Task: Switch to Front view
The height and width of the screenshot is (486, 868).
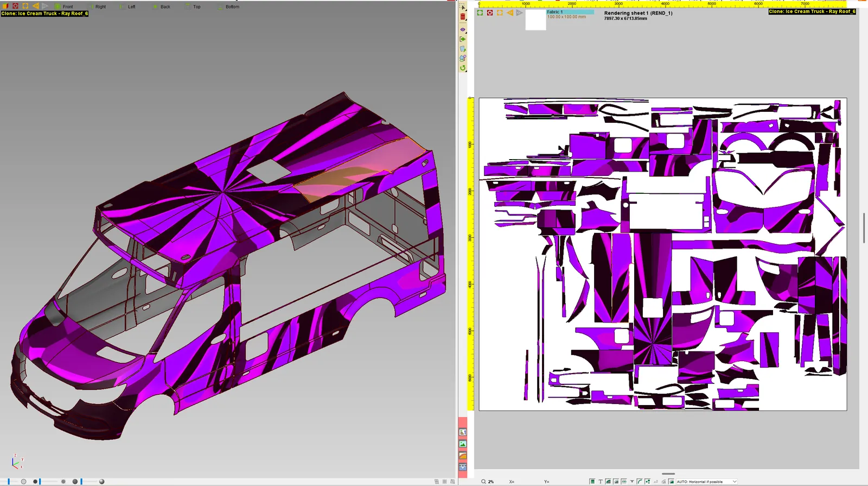Action: coord(64,7)
